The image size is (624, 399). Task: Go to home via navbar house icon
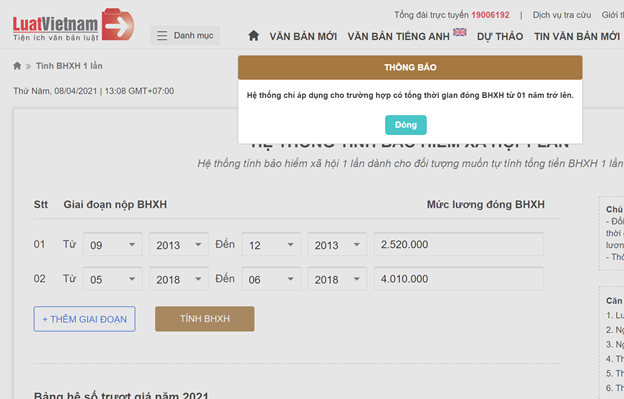[x=254, y=36]
